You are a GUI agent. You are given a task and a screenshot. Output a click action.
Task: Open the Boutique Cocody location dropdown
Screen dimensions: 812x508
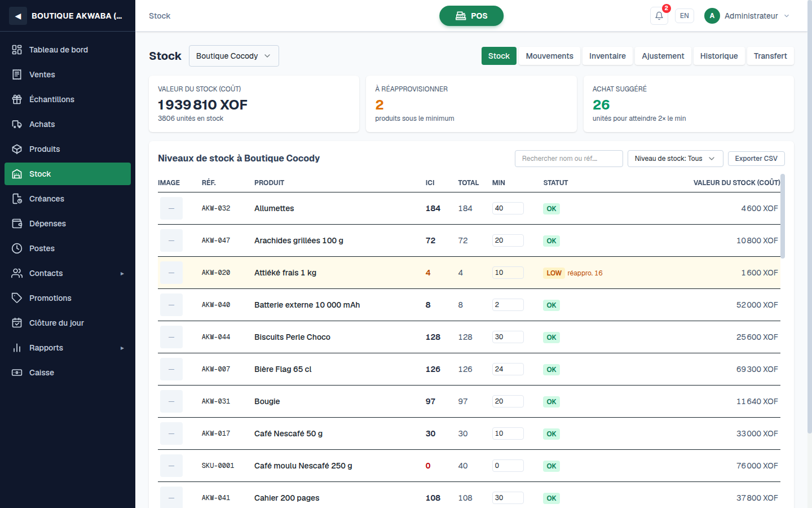point(234,56)
